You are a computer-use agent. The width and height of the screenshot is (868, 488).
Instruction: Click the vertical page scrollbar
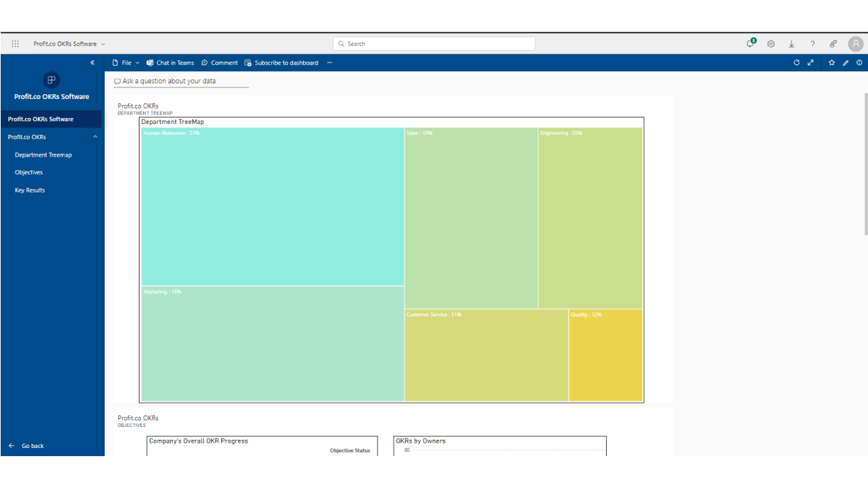pyautogui.click(x=865, y=164)
